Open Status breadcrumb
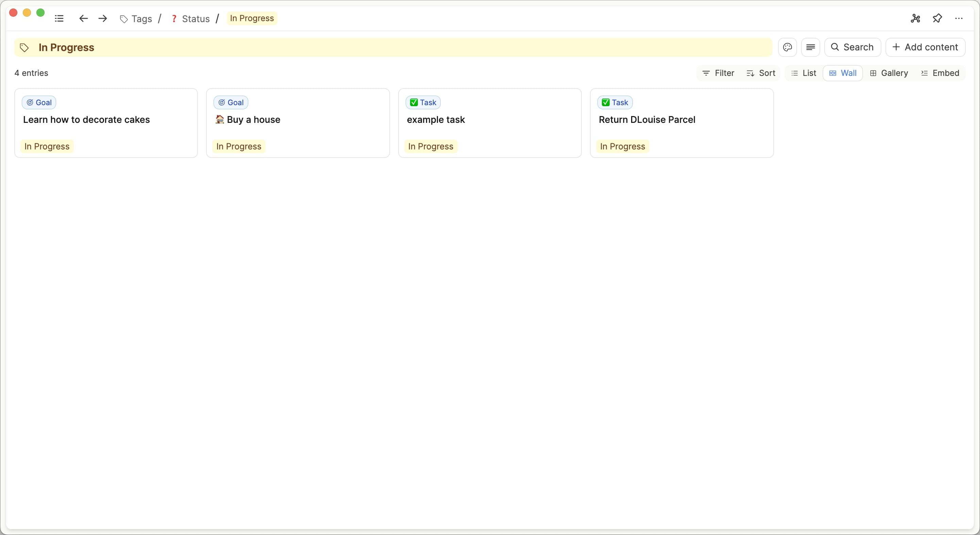The image size is (980, 535). click(x=190, y=19)
